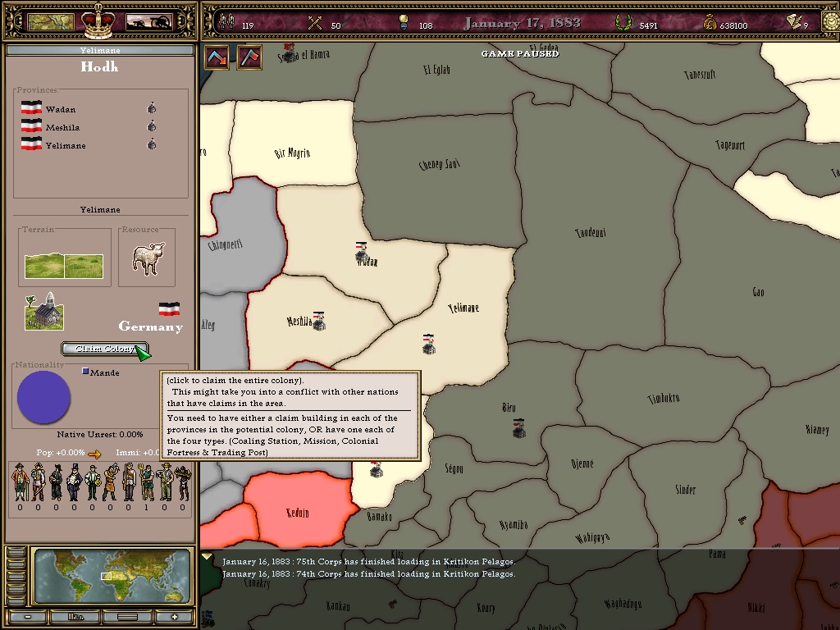The image size is (840, 630).
Task: Open the ledger statistics bar-chart button
Action: pos(76,617)
